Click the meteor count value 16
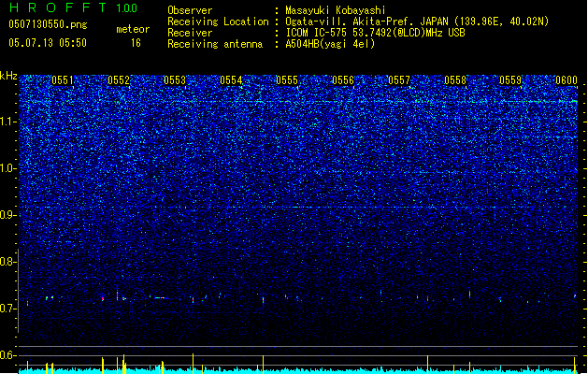Image resolution: width=588 pixels, height=374 pixels. [136, 43]
